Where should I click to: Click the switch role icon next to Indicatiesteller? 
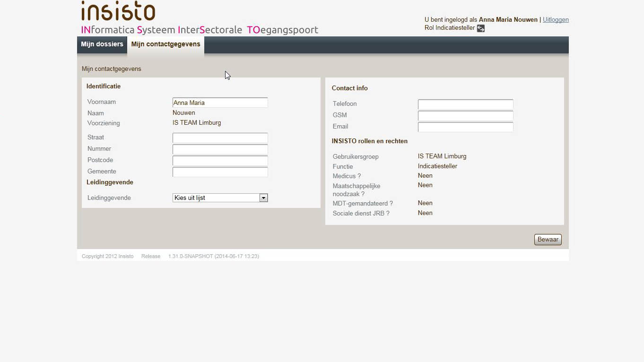click(481, 28)
